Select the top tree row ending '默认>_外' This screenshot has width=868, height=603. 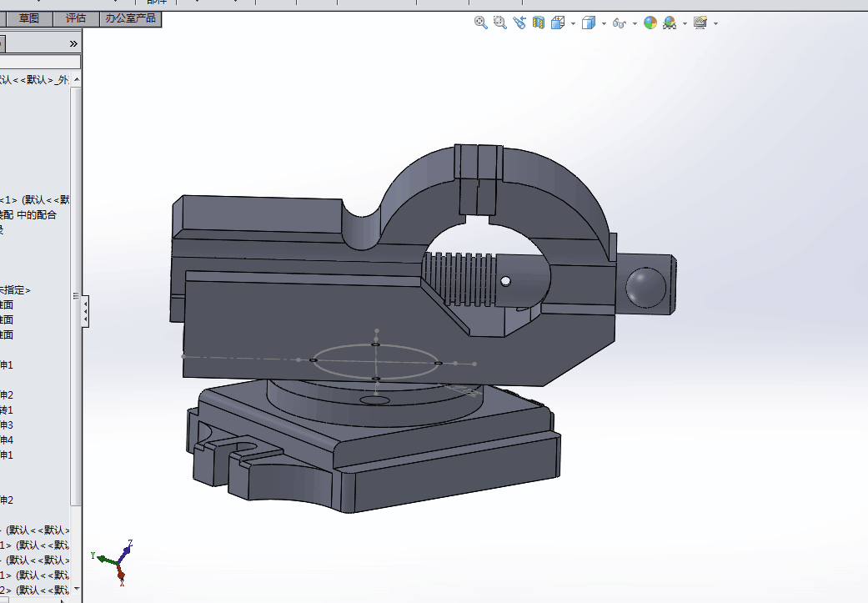[x=34, y=80]
